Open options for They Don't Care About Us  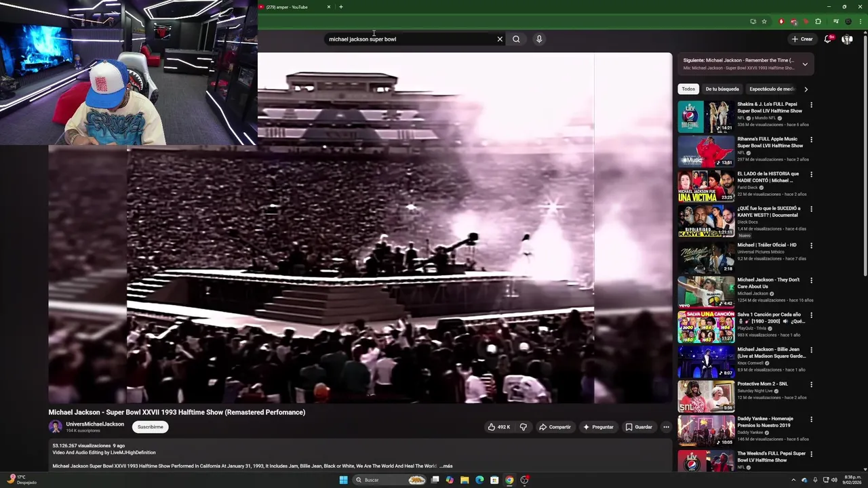pos(811,280)
